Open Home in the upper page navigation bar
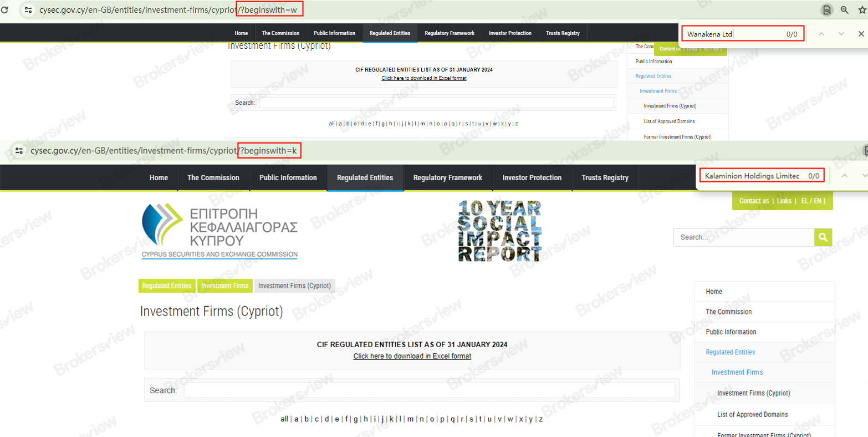This screenshot has height=437, width=868. pos(241,33)
